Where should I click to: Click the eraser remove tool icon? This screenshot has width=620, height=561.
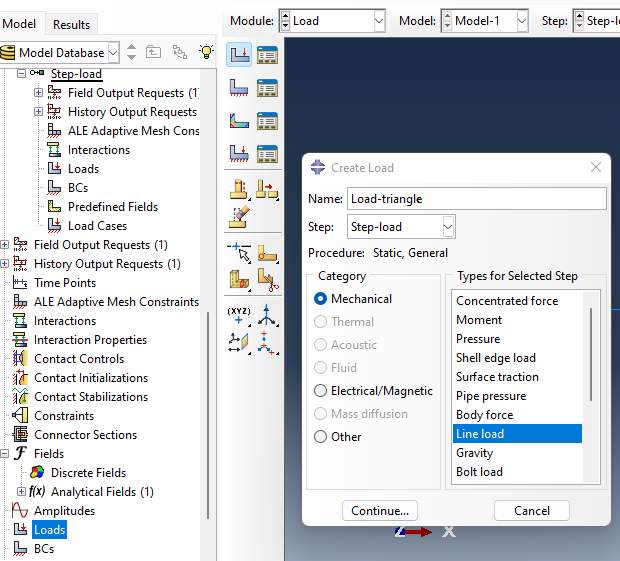coord(239,217)
